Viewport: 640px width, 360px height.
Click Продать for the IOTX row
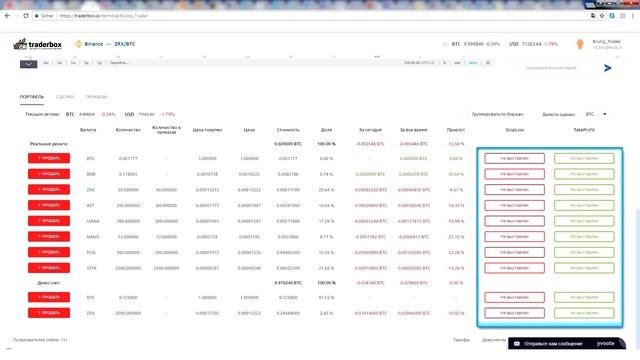pyautogui.click(x=49, y=268)
